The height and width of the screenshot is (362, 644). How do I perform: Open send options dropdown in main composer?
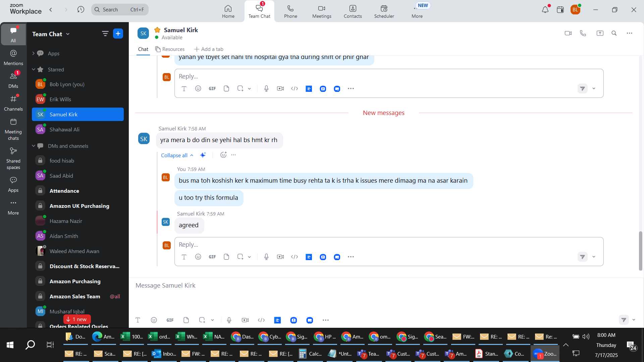634,320
